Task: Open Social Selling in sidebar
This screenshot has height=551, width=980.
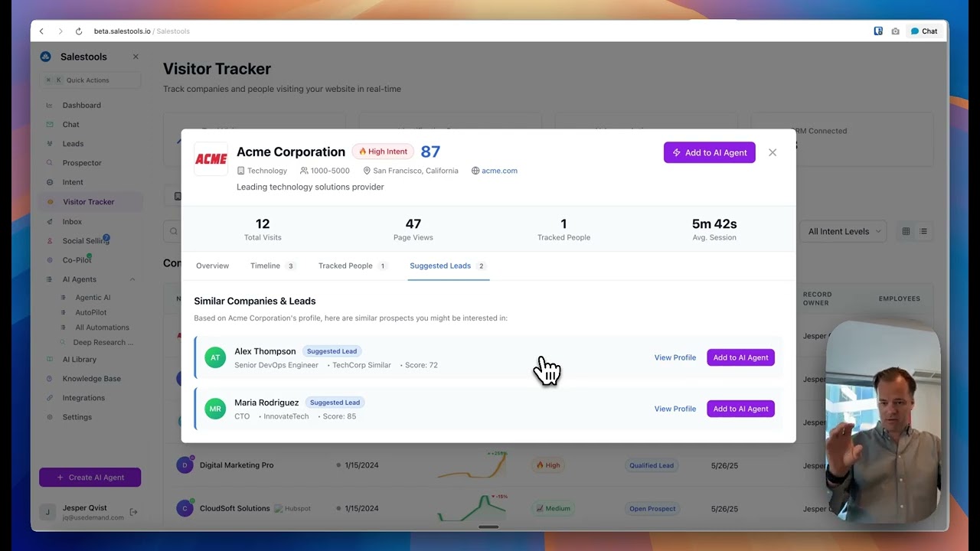Action: pyautogui.click(x=86, y=241)
